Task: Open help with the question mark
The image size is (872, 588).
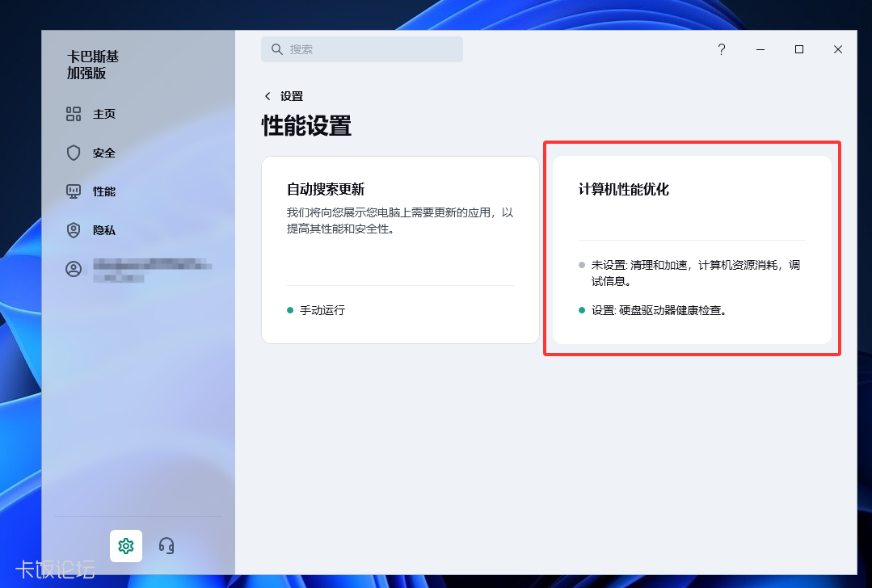Action: [722, 49]
